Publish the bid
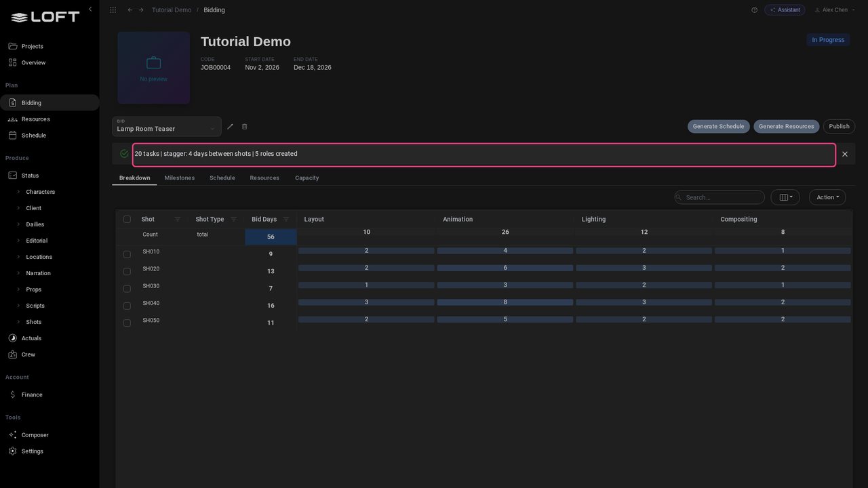Screen dimensions: 868x488 coord(840,127)
